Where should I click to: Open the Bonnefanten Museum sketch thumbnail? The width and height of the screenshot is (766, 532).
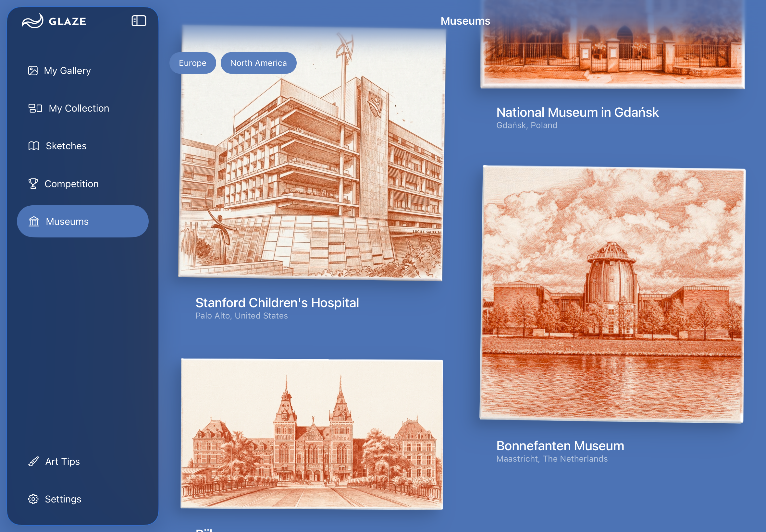tap(612, 293)
